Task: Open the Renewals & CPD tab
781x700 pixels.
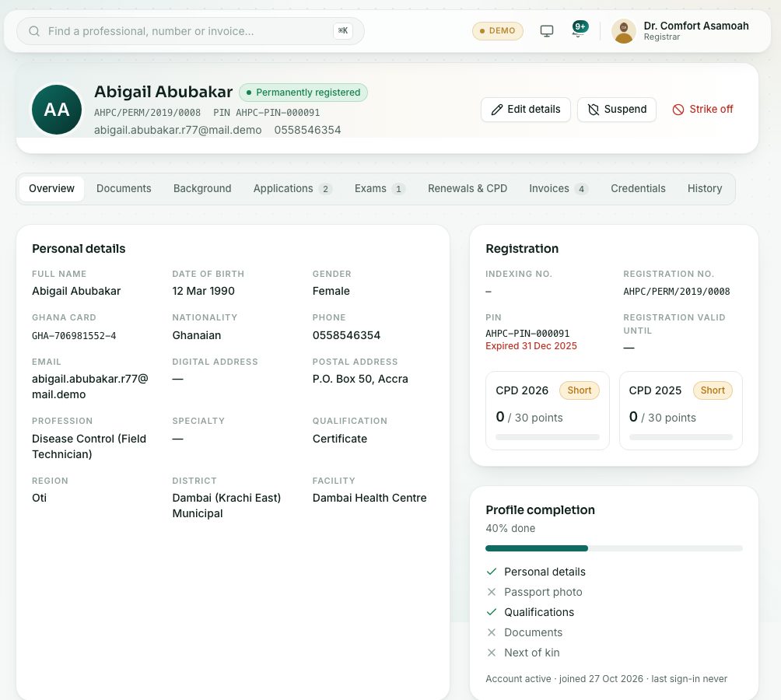Action: (468, 189)
